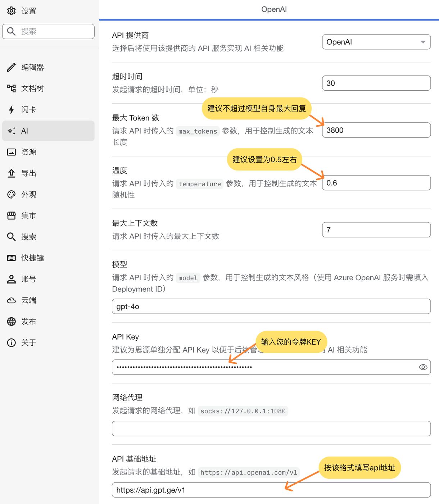The height and width of the screenshot is (504, 439).
Task: Select the AI section in the sidebar
Action: pyautogui.click(x=48, y=131)
